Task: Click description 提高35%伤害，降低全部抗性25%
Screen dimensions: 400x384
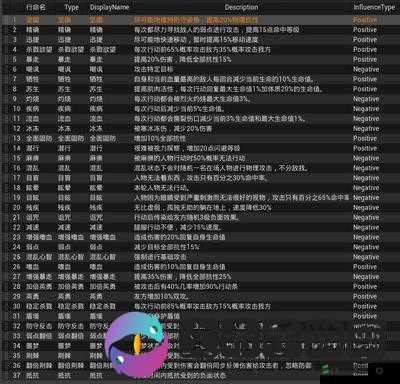Action: [182, 277]
